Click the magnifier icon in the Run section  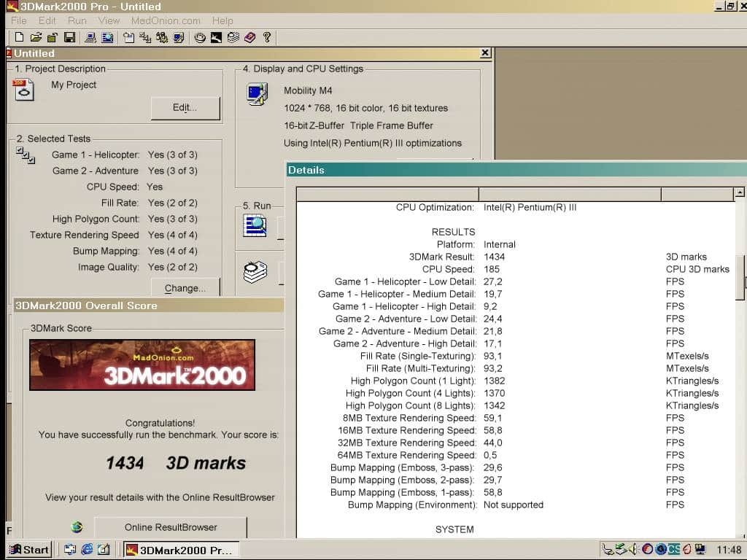click(255, 225)
